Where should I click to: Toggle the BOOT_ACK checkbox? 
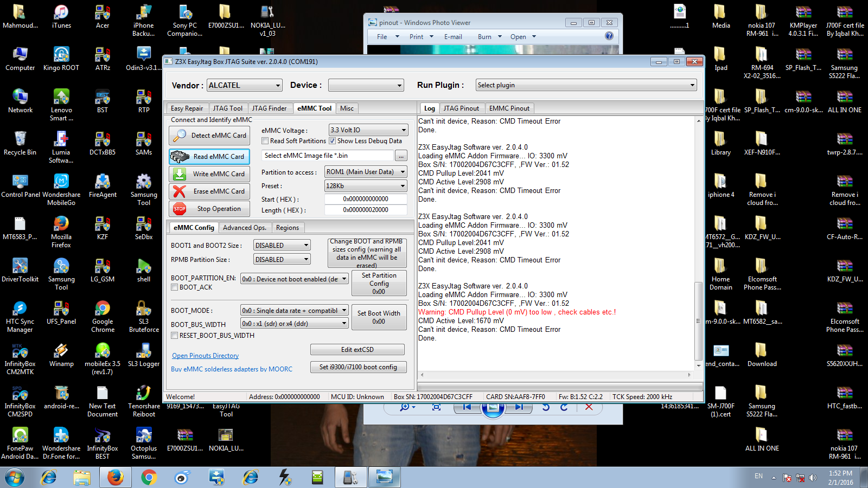pyautogui.click(x=175, y=287)
